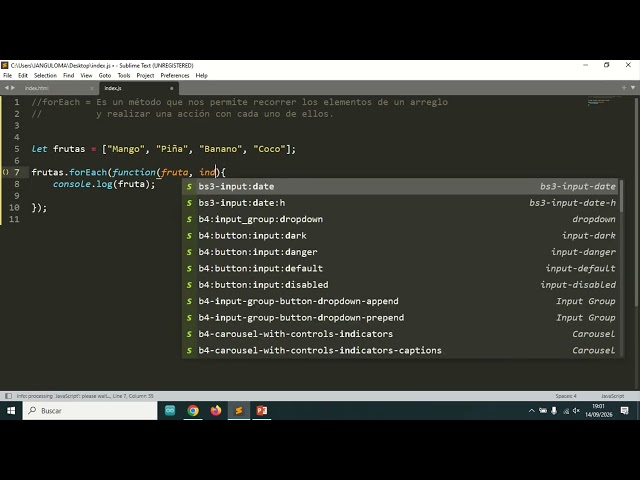Open the notification center icon

coord(624,411)
